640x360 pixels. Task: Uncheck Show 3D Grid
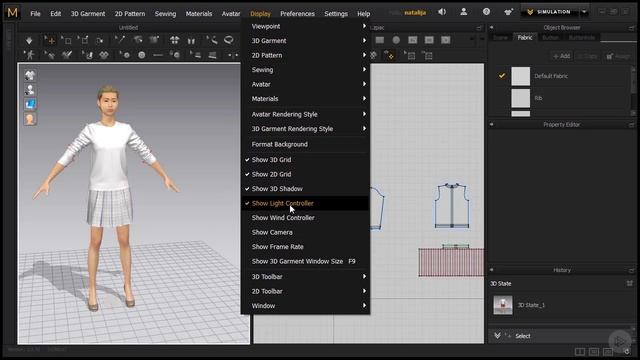tap(306, 160)
